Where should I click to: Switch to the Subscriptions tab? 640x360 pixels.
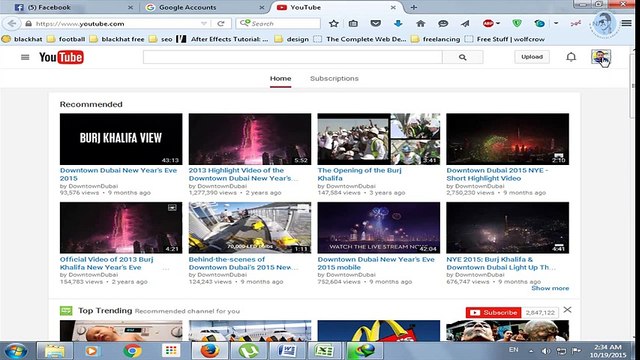pyautogui.click(x=334, y=78)
